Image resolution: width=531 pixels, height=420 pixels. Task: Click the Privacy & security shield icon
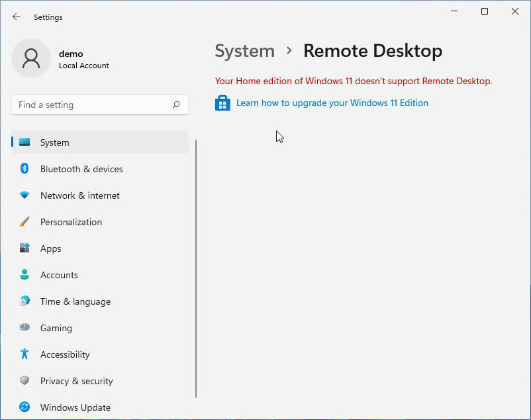click(x=24, y=381)
